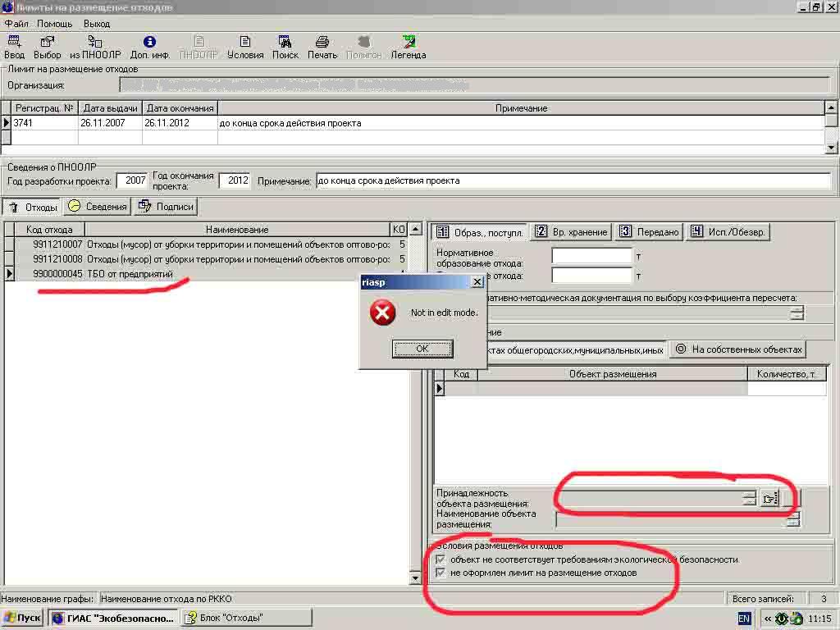Click the Печать printer icon
Viewport: 840px width, 630px height.
tap(322, 42)
